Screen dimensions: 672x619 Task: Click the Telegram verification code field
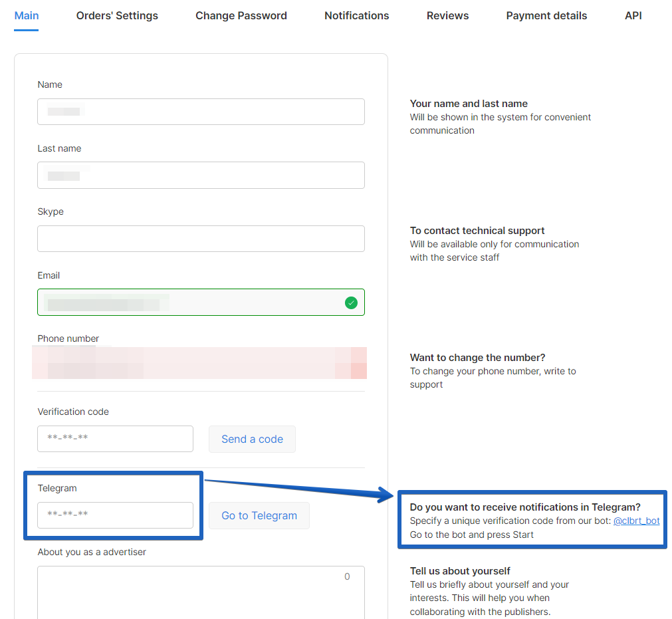pos(115,515)
